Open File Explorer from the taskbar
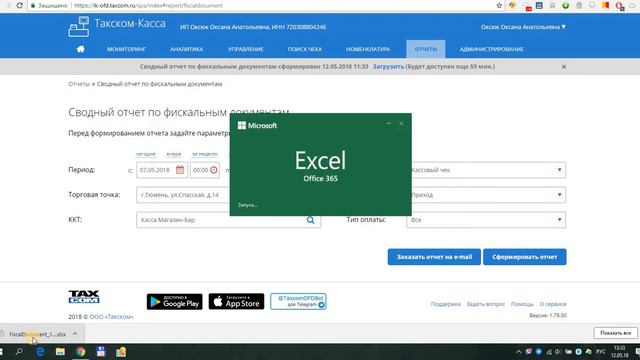The image size is (640, 360). click(x=60, y=351)
